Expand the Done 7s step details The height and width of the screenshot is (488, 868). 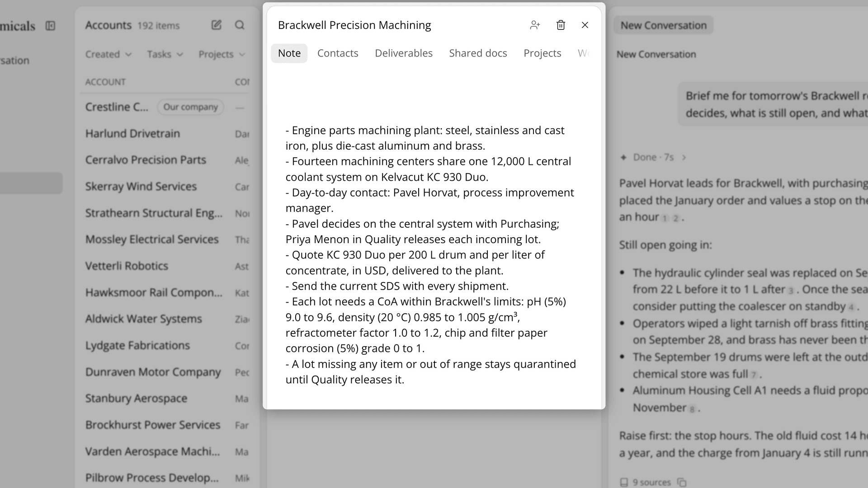click(x=654, y=157)
